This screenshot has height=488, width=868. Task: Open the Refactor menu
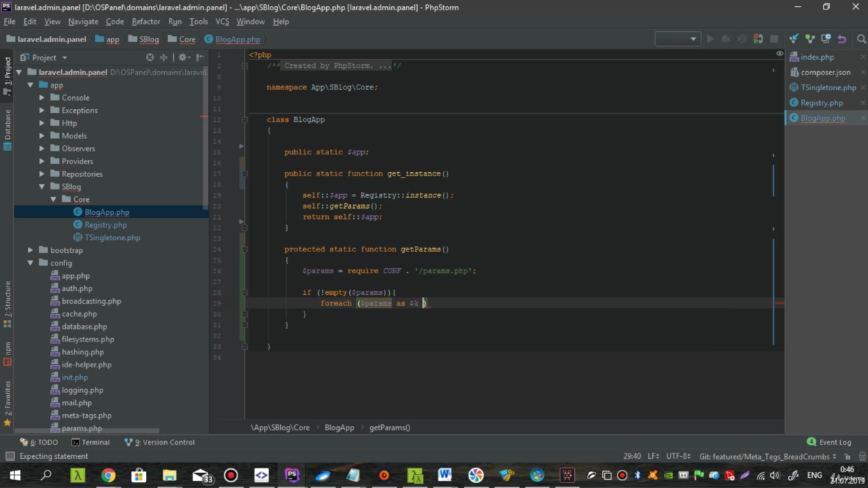(x=146, y=22)
